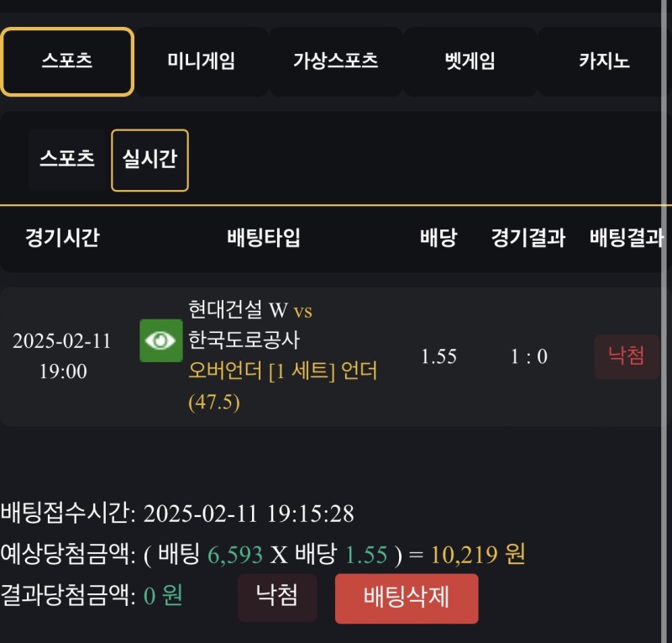Open the top 스포츠 main tab
The width and height of the screenshot is (672, 643).
tap(67, 61)
